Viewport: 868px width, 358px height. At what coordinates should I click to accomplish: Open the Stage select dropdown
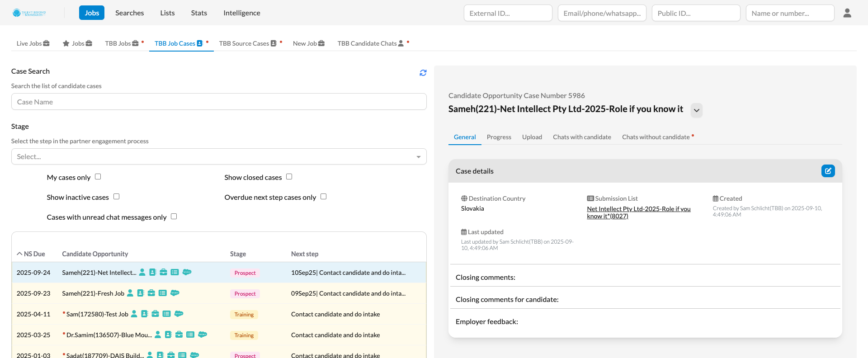click(x=219, y=157)
